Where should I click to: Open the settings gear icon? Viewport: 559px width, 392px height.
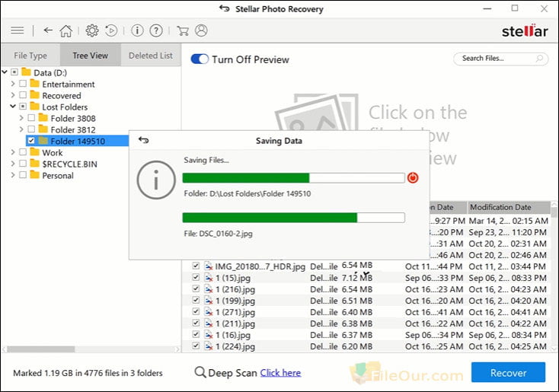[92, 30]
